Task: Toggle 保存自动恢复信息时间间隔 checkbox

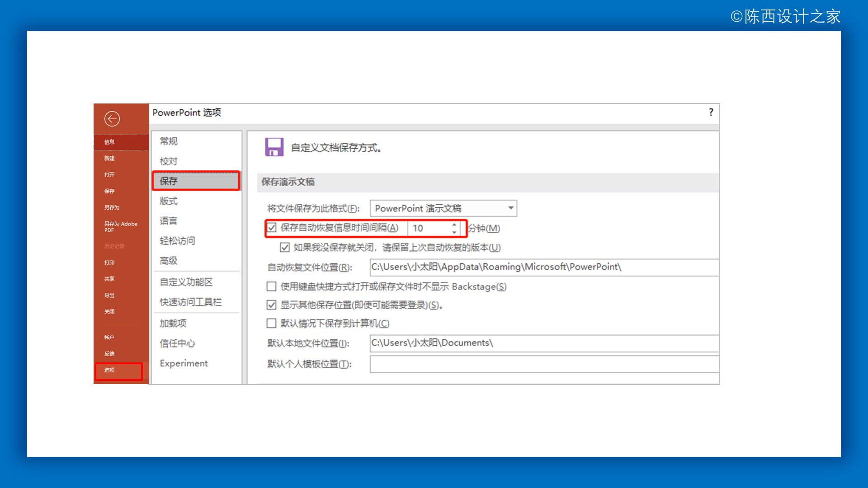Action: [271, 228]
